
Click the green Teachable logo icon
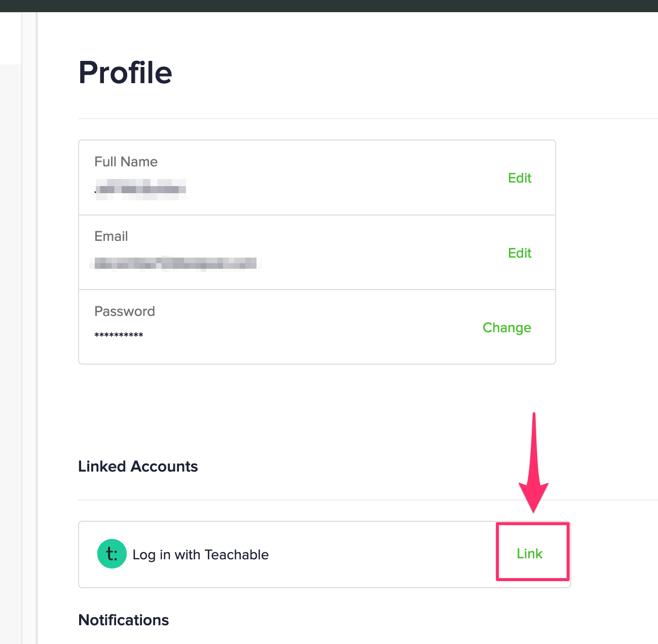[112, 554]
